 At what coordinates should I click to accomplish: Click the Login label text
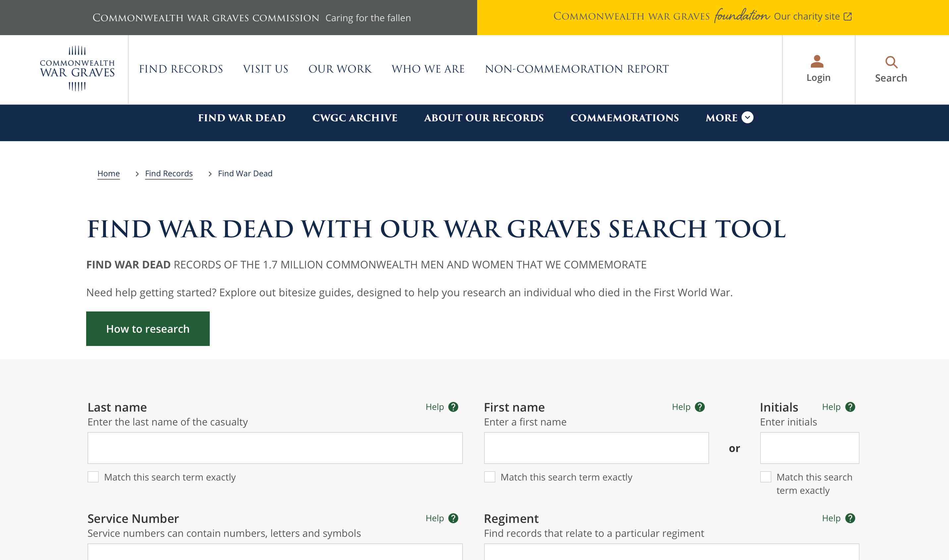click(x=818, y=78)
